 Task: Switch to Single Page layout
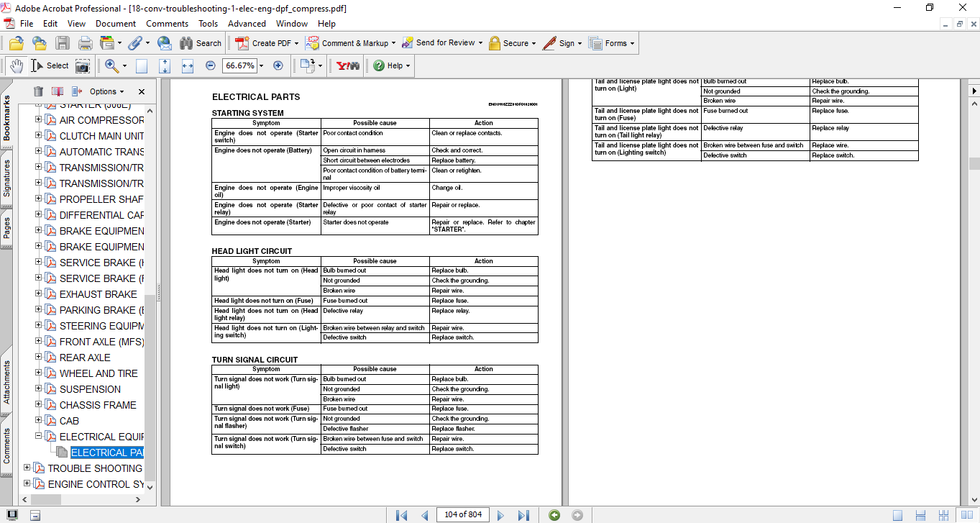[x=897, y=515]
